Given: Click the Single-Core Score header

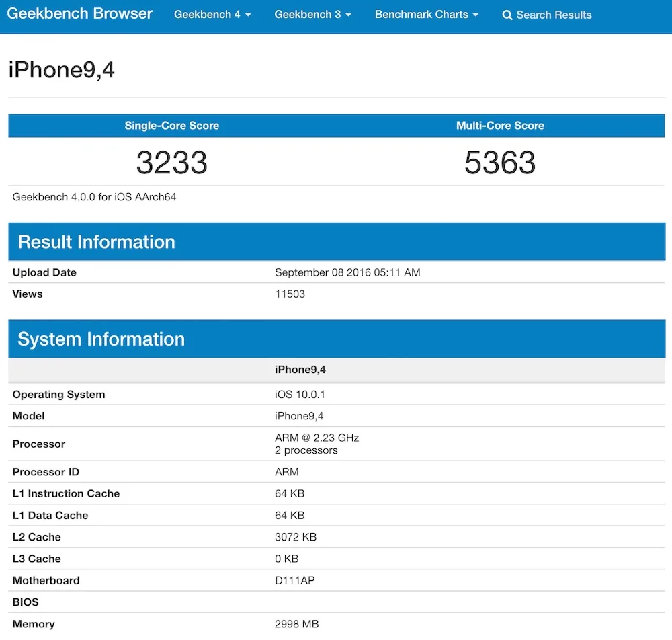Looking at the screenshot, I should (172, 126).
